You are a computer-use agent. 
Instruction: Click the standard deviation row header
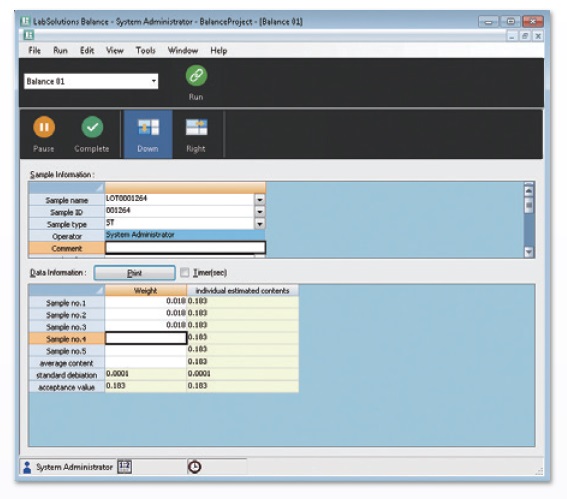(x=67, y=375)
